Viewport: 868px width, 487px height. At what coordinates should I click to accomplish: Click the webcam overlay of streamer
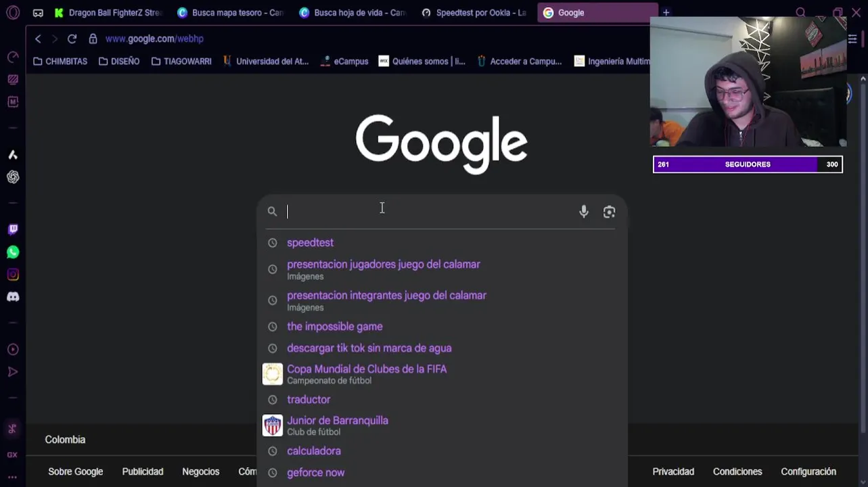pyautogui.click(x=748, y=83)
